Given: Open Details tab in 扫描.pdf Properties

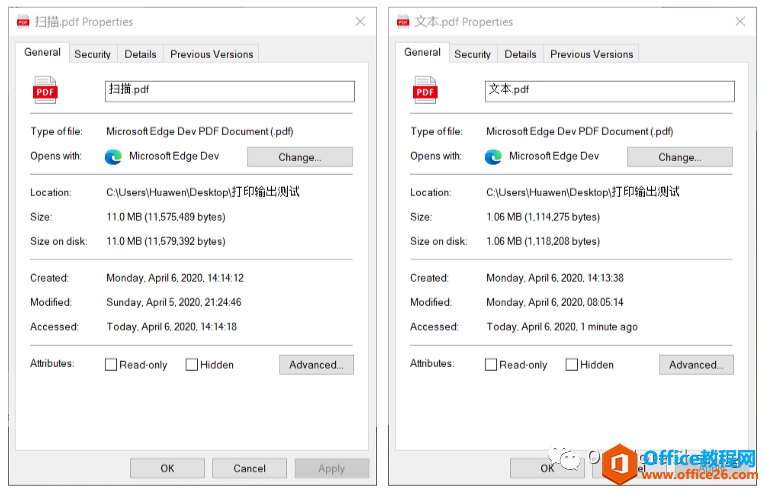Looking at the screenshot, I should pos(140,54).
